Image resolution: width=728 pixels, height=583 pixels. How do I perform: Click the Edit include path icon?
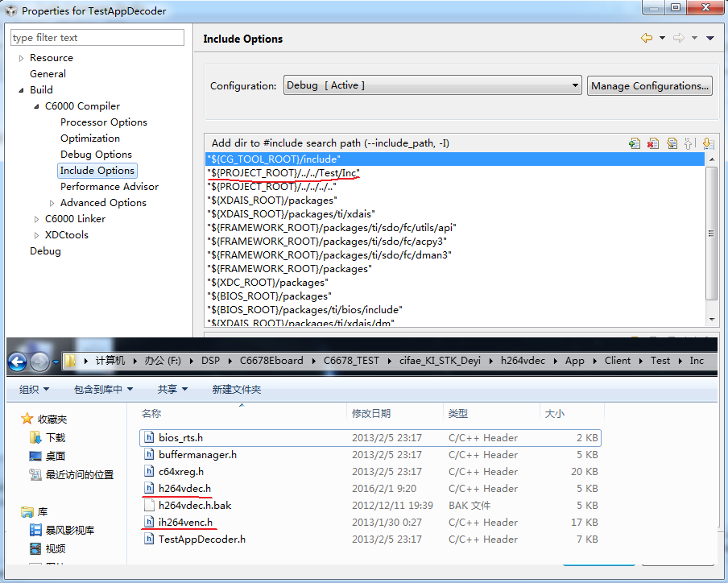[672, 143]
